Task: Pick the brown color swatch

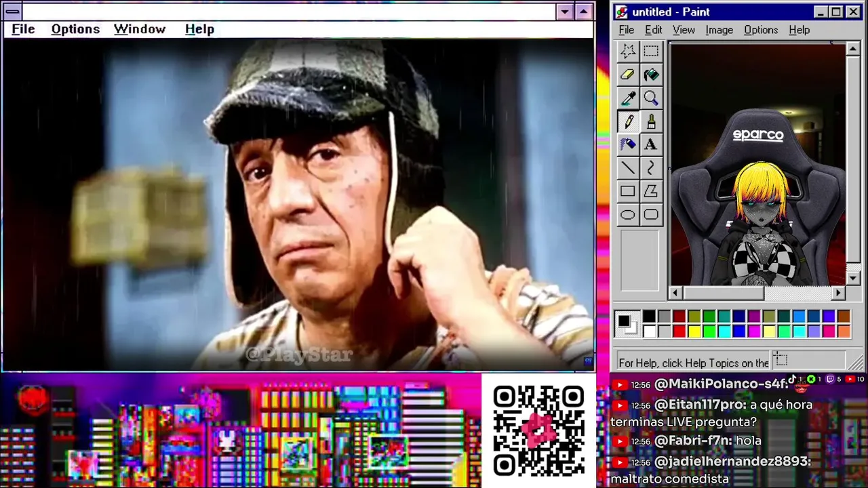Action: coord(844,317)
